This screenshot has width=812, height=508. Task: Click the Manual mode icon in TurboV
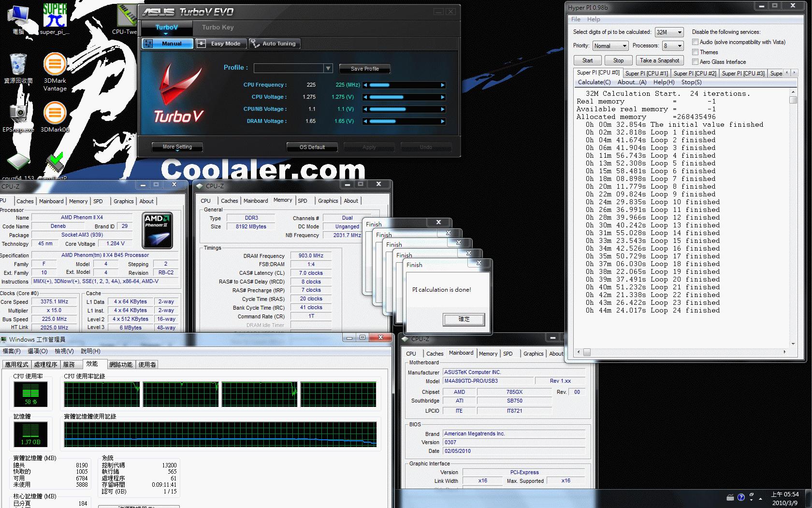coord(148,44)
